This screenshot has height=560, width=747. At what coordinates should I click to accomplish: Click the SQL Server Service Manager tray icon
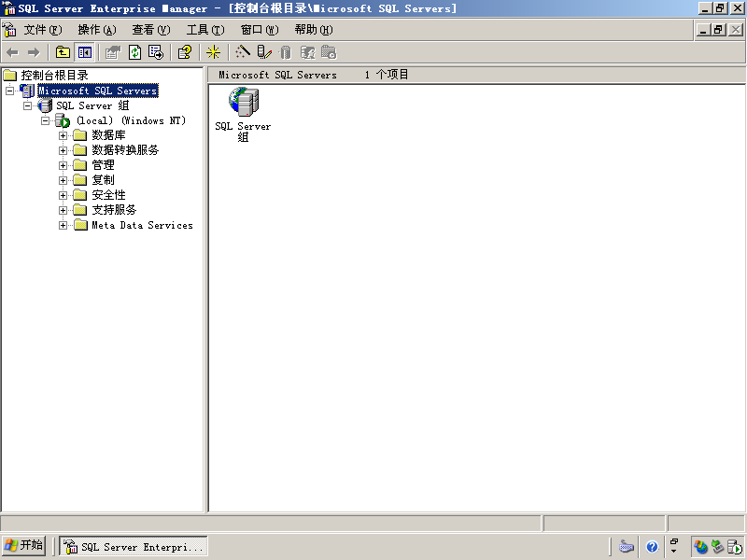tap(735, 547)
